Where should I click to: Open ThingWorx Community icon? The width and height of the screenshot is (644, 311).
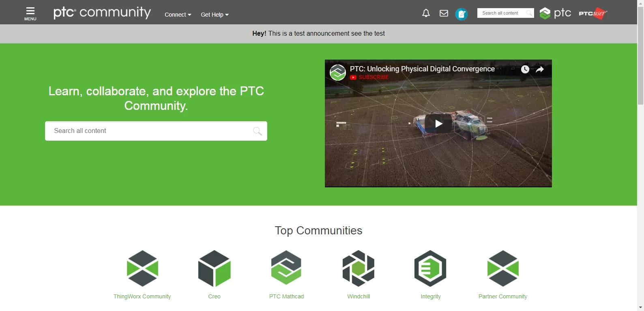click(x=142, y=268)
